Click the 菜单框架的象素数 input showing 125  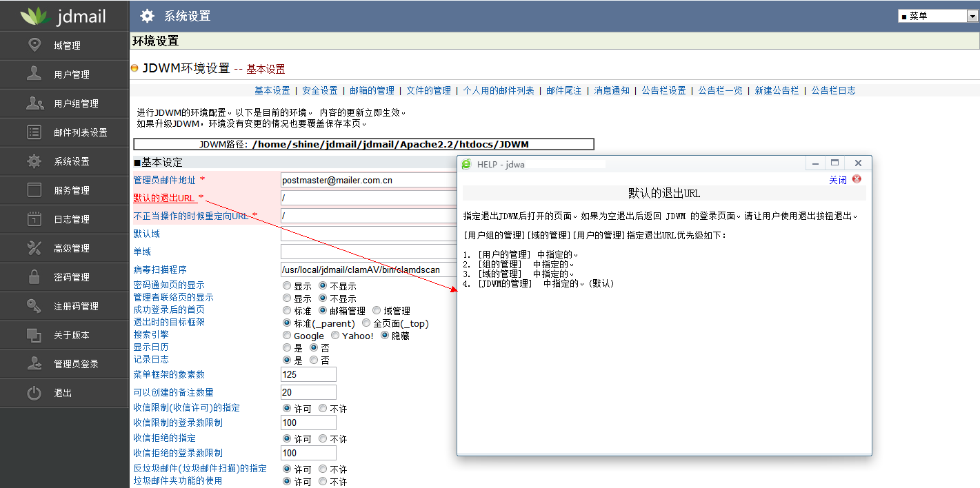tap(308, 374)
